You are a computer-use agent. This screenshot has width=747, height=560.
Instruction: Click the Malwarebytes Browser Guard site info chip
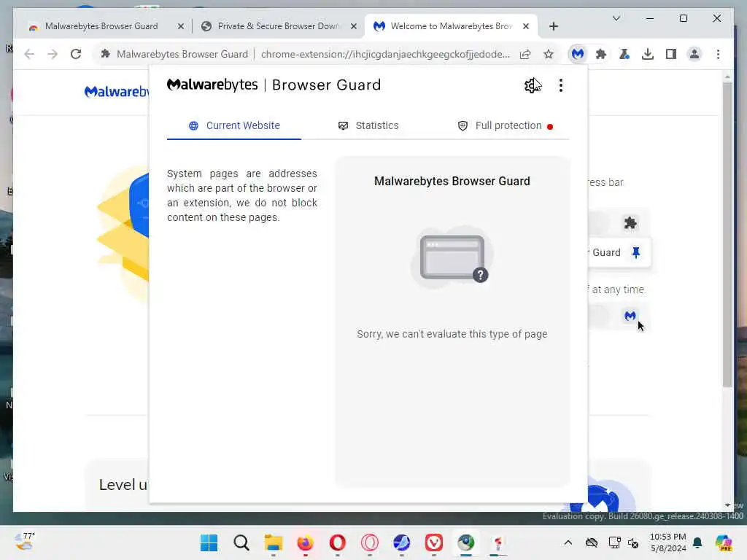pos(174,54)
